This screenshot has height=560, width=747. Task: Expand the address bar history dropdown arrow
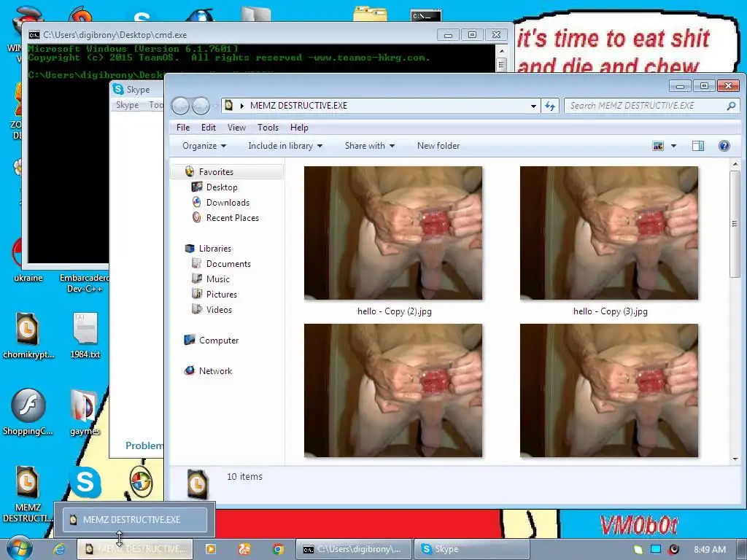pos(533,106)
